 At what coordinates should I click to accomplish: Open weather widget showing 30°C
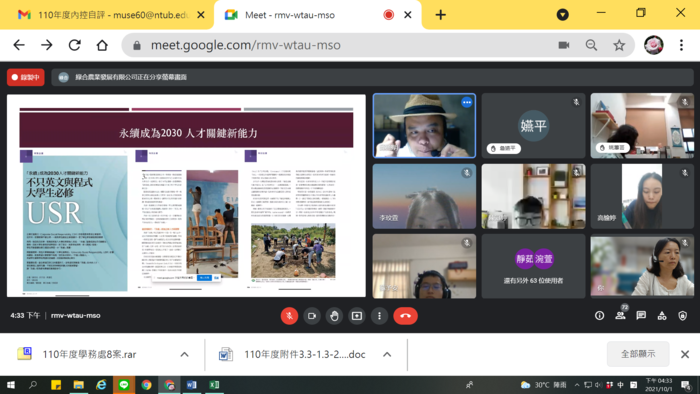pos(544,385)
